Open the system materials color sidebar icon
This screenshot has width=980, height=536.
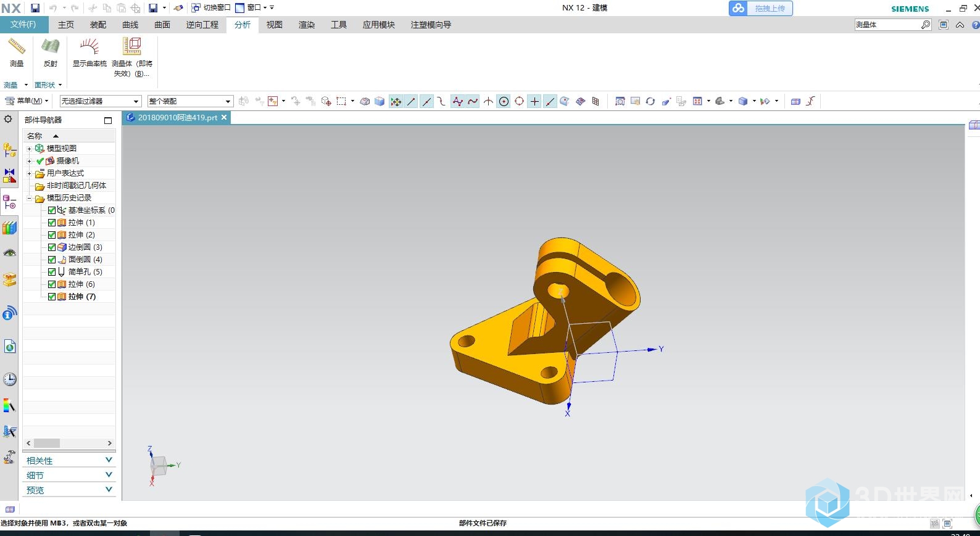click(9, 406)
